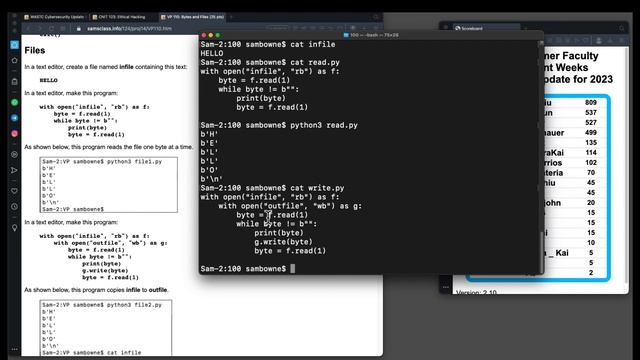Image resolution: width=640 pixels, height=360 pixels.
Task: Click the terminal prompt cursor at bottom
Action: coord(292,269)
